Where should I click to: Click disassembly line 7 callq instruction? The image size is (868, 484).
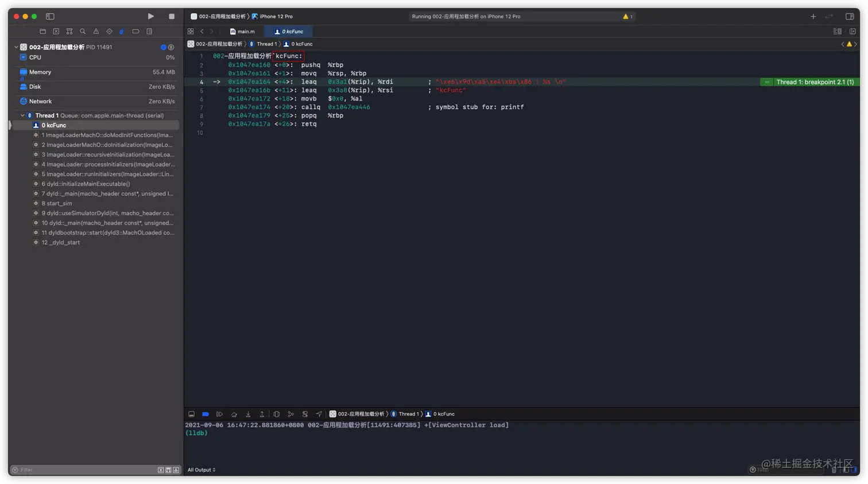[x=376, y=107]
